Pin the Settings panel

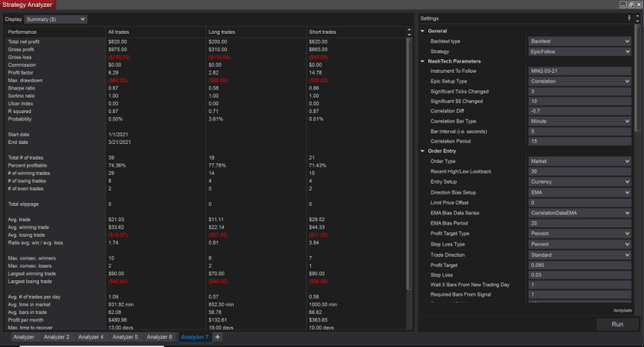click(629, 17)
